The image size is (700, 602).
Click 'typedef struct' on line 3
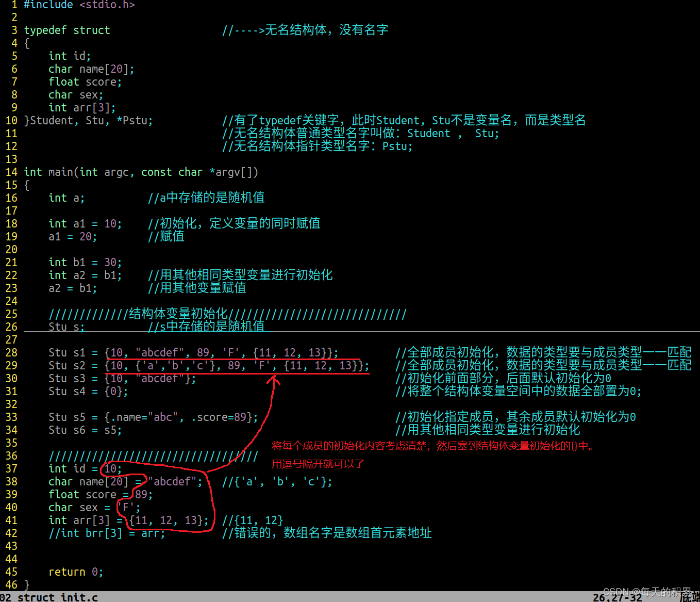pos(67,30)
